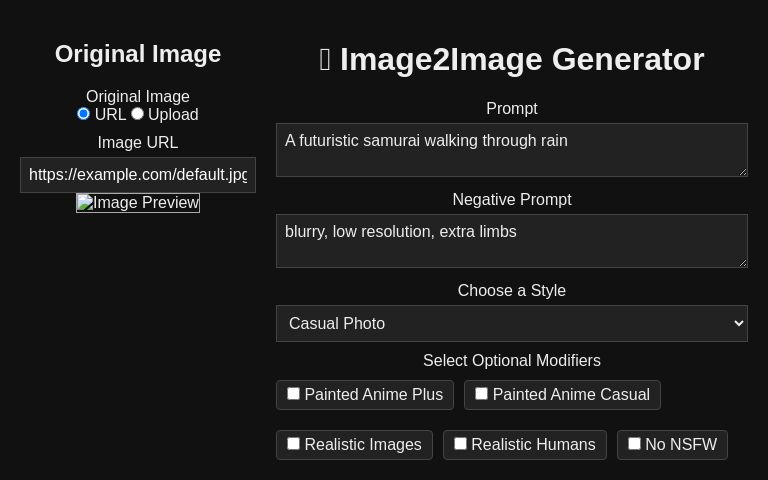This screenshot has height=480, width=768.
Task: Click into the Negative Prompt text box
Action: tap(511, 240)
